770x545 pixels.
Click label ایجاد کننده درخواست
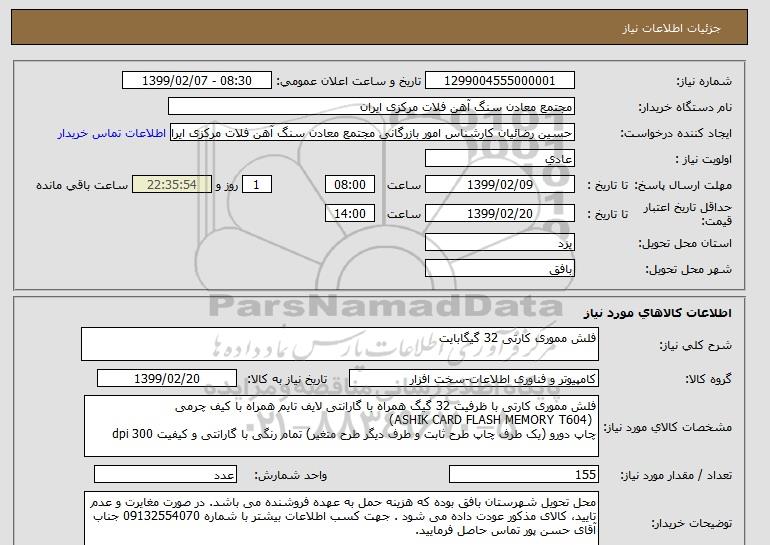click(676, 134)
